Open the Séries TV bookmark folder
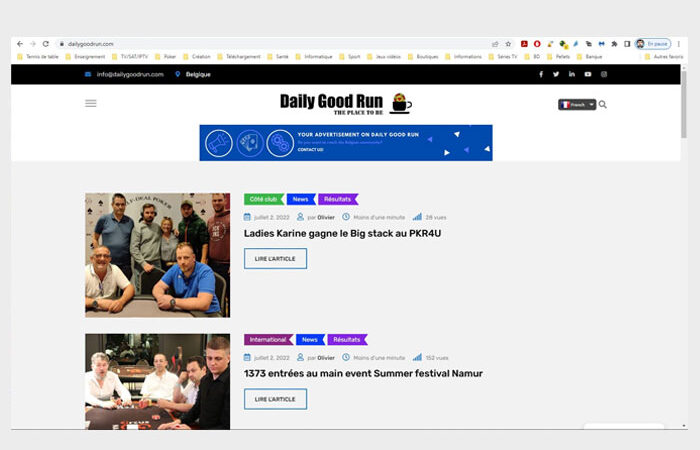The width and height of the screenshot is (700, 450). tap(503, 57)
